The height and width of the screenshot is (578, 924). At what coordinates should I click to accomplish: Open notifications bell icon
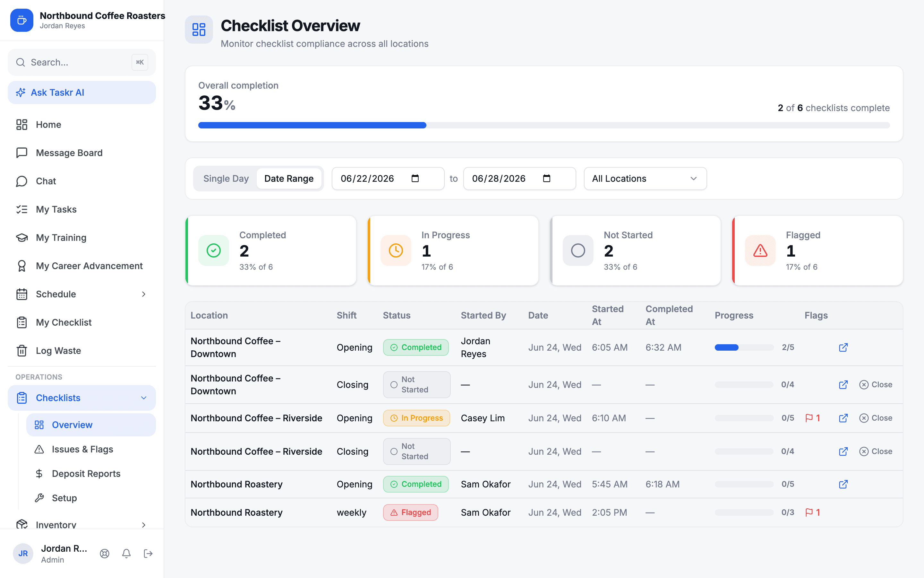126,554
